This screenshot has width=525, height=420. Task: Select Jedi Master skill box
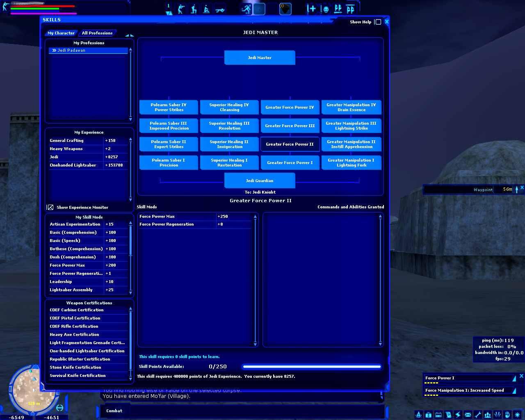pyautogui.click(x=260, y=57)
